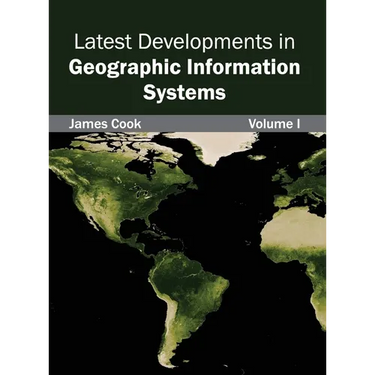Viewport: 375px width, 375px height.
Task: Click the title line "Latest Developments in"
Action: coord(184,42)
